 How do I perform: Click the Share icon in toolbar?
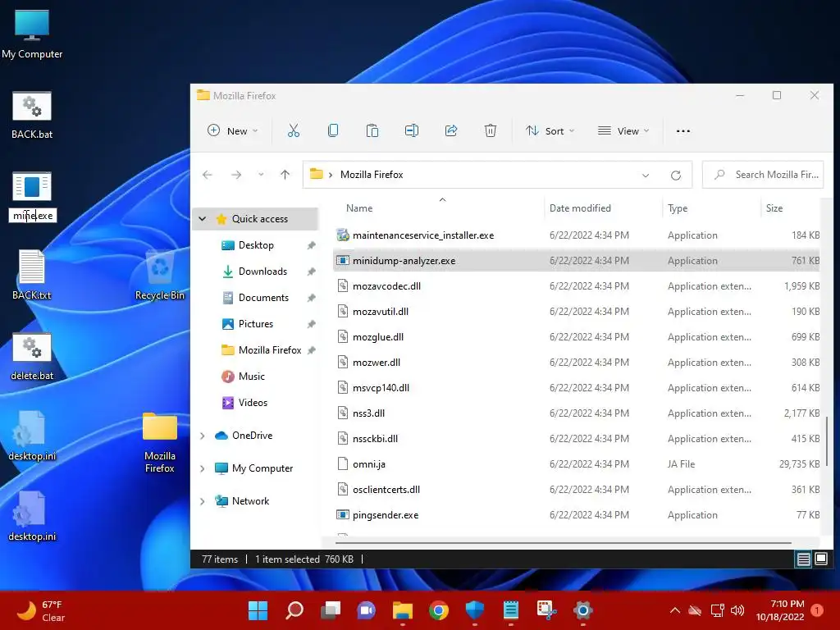click(451, 130)
